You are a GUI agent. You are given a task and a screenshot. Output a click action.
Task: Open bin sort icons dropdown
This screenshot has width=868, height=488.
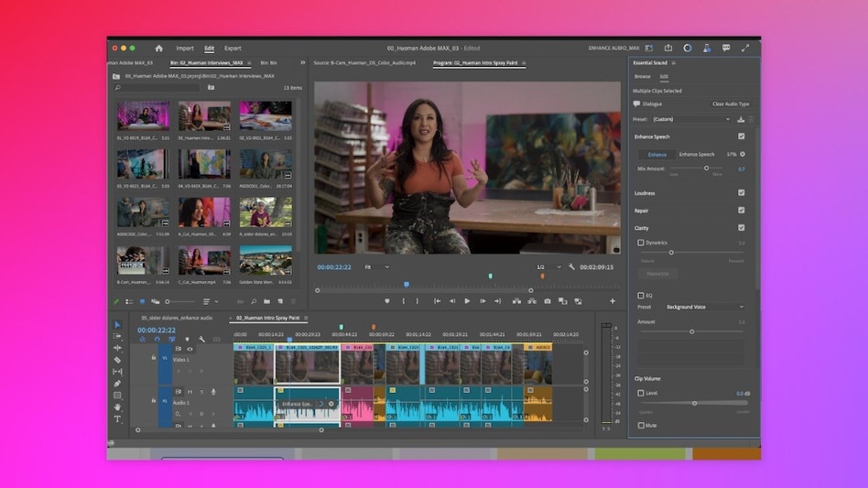(x=209, y=301)
